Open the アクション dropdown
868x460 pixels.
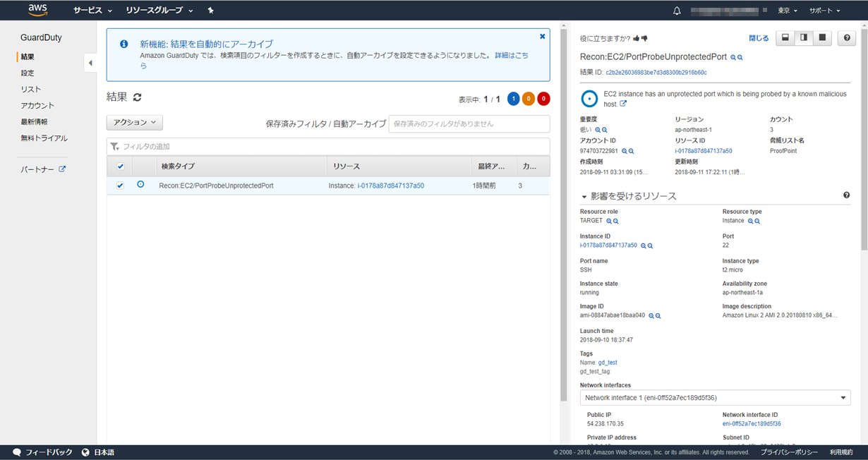point(135,123)
